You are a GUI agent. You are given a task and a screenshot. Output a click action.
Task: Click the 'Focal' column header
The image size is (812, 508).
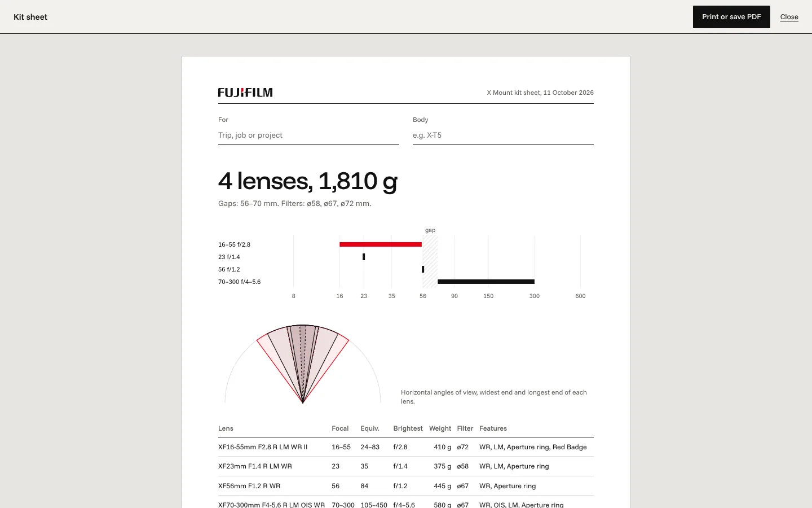(340, 428)
